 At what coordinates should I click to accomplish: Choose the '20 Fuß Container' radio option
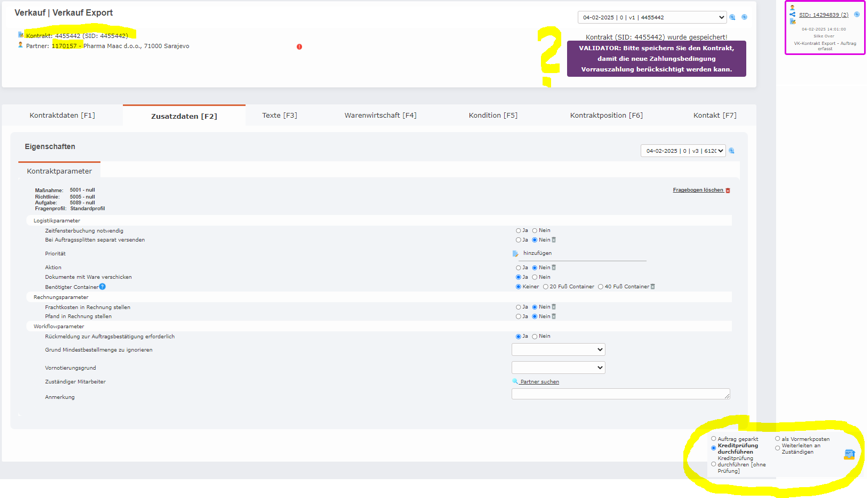tap(546, 287)
